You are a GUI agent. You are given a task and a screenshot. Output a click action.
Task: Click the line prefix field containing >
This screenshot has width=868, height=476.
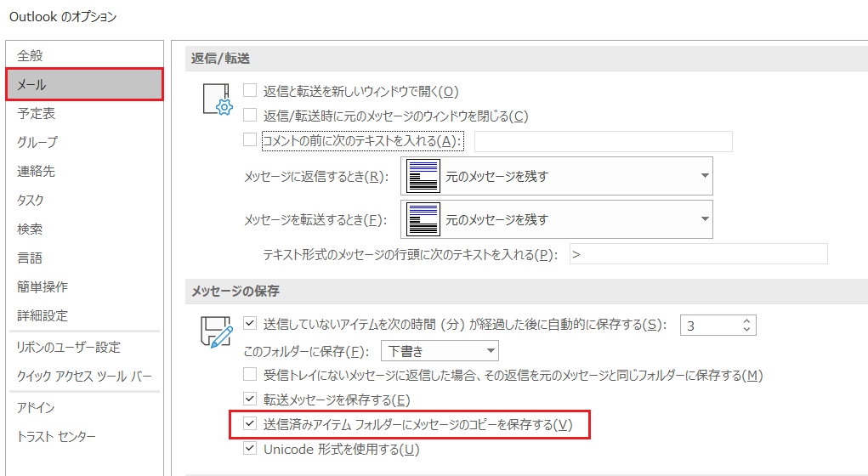(699, 254)
